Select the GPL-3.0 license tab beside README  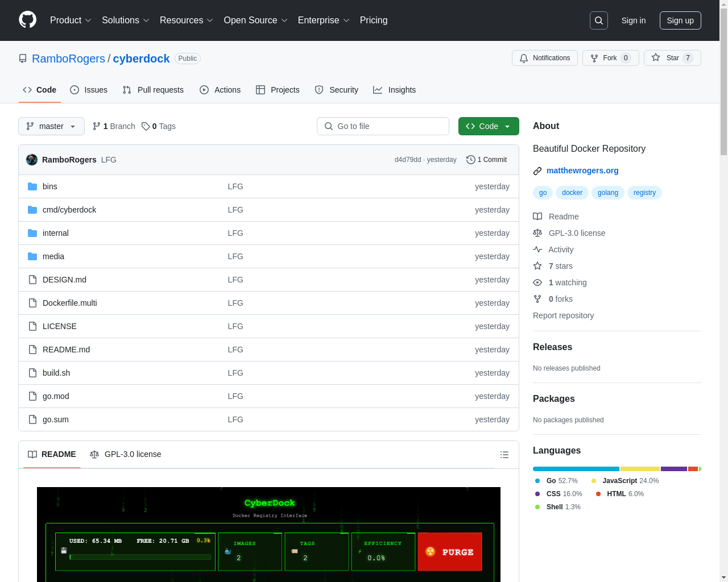coord(126,454)
